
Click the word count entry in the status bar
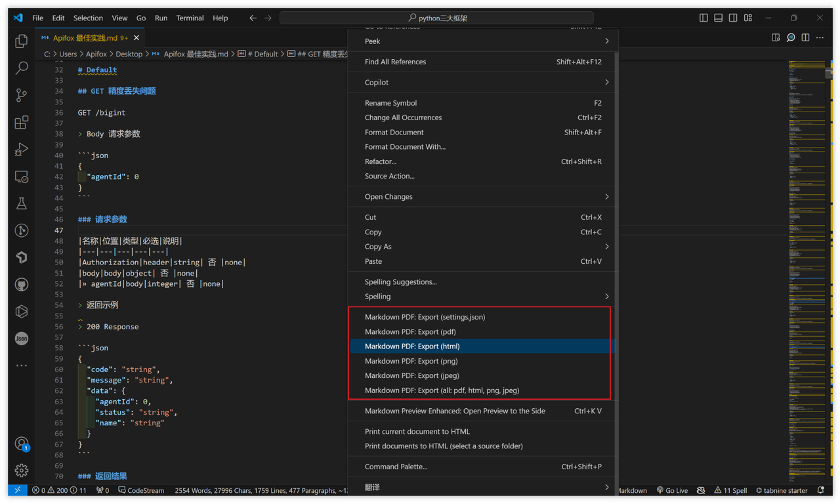[261, 490]
